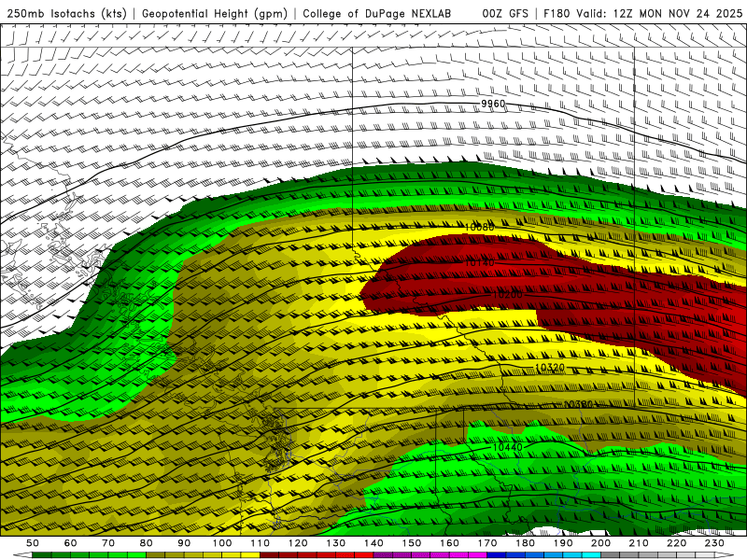The image size is (747, 560).
Task: Click the 170 value on the color scale
Action: pyautogui.click(x=487, y=543)
